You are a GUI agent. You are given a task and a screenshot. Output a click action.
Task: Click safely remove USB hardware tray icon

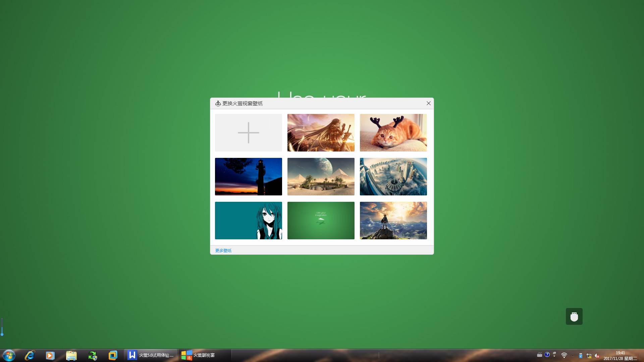pos(581,356)
